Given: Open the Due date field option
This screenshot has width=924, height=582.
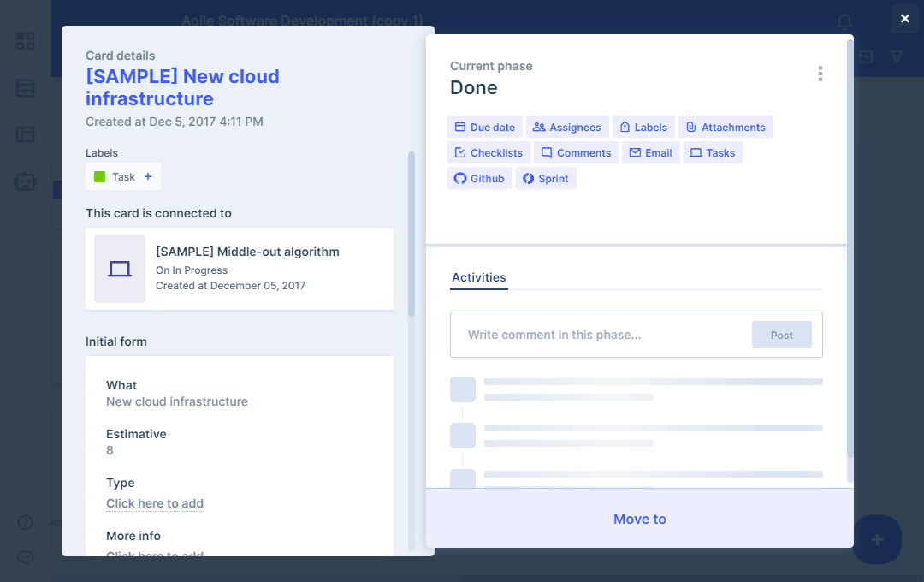Looking at the screenshot, I should [484, 128].
